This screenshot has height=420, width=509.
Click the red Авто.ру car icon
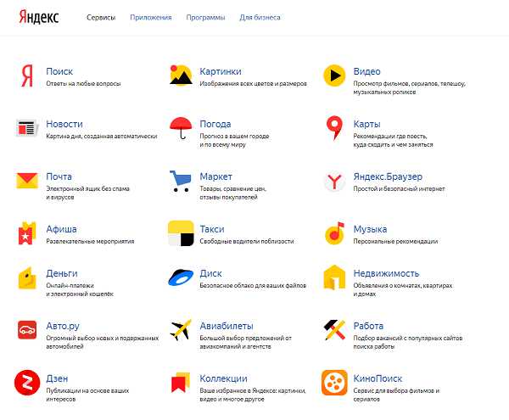27,330
